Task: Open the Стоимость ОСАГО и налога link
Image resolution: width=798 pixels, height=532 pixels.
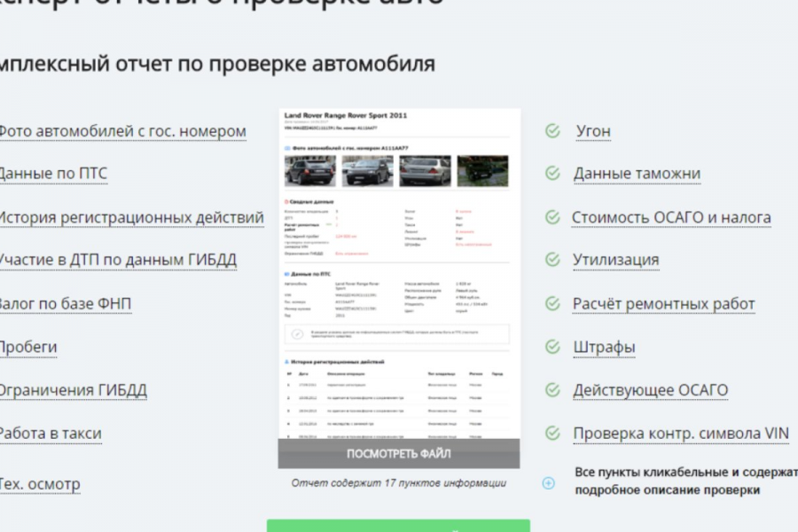Action: pos(671,218)
